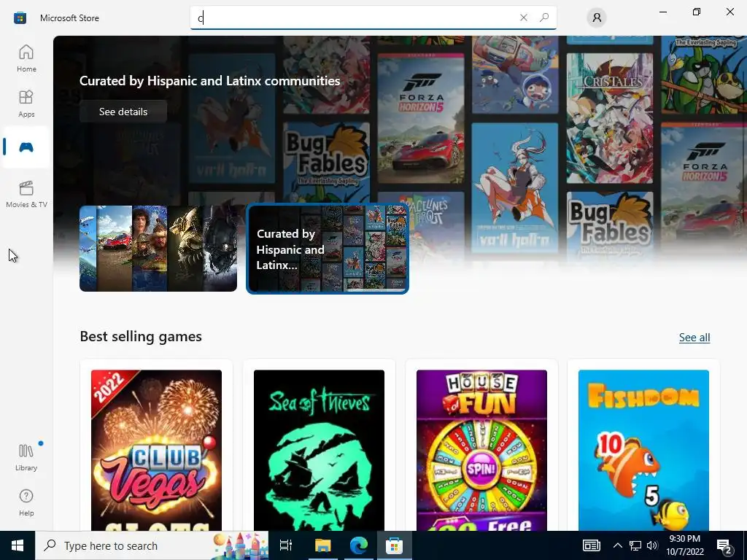Clear the search box with X icon
Viewport: 747px width, 560px height.
tap(524, 17)
